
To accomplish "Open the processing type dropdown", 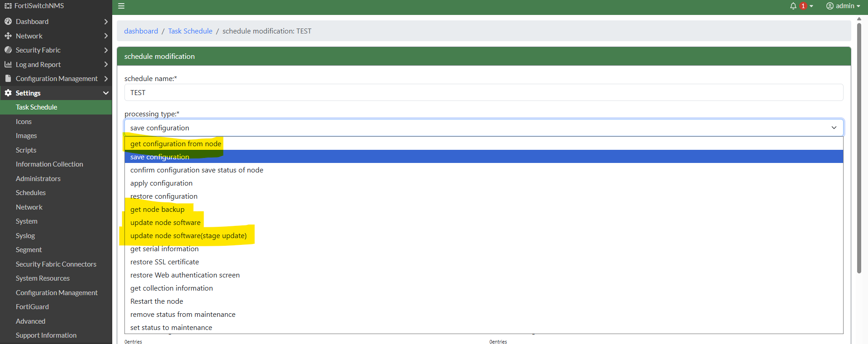I will [x=484, y=128].
